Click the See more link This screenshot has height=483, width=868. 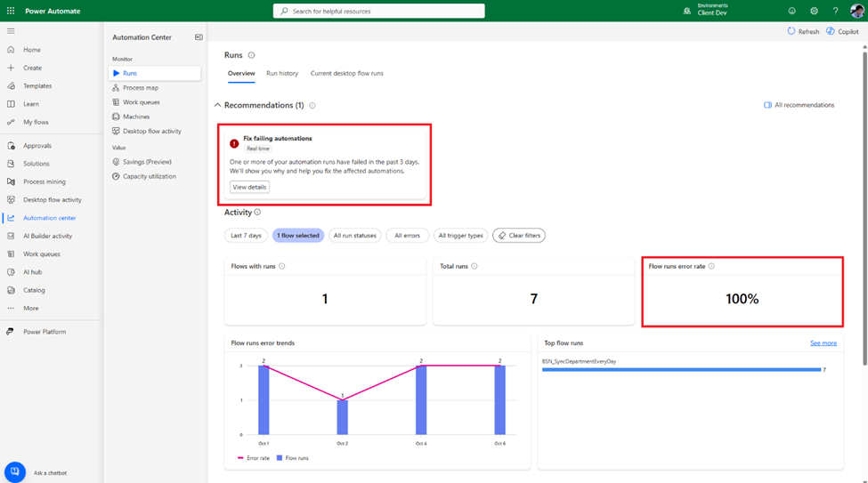pos(823,343)
